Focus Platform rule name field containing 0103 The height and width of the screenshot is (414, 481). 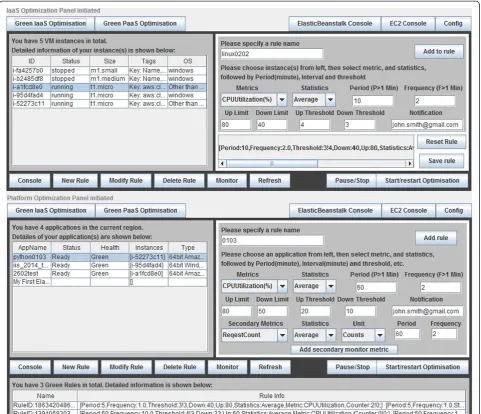[272, 240]
